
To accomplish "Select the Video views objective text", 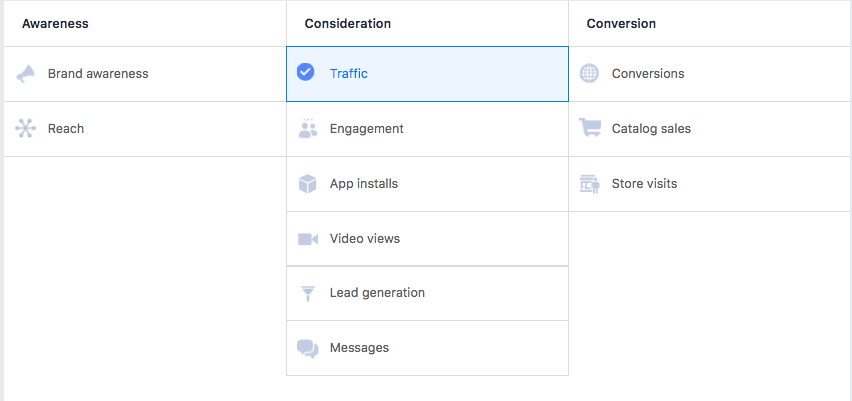I will tap(365, 239).
